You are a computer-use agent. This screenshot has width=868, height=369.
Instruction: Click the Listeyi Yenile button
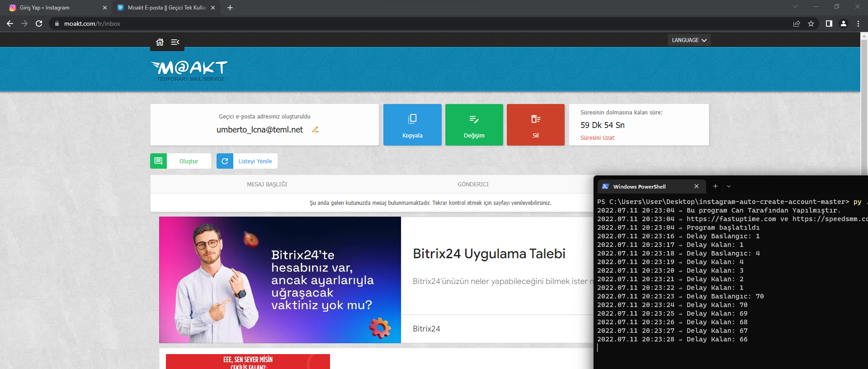tap(255, 161)
